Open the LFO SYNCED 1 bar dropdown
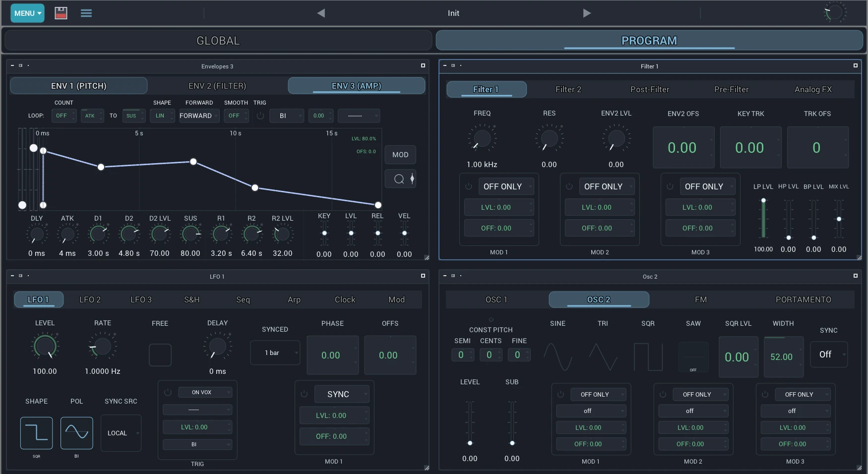 point(275,353)
